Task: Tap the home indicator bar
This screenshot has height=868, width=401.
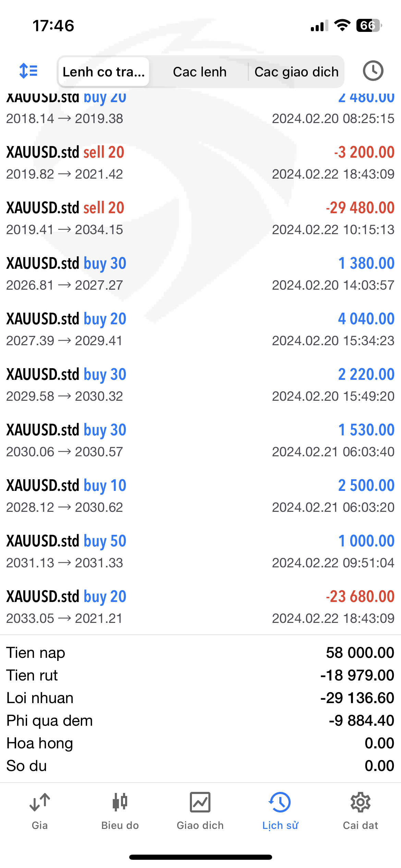Action: [200, 857]
